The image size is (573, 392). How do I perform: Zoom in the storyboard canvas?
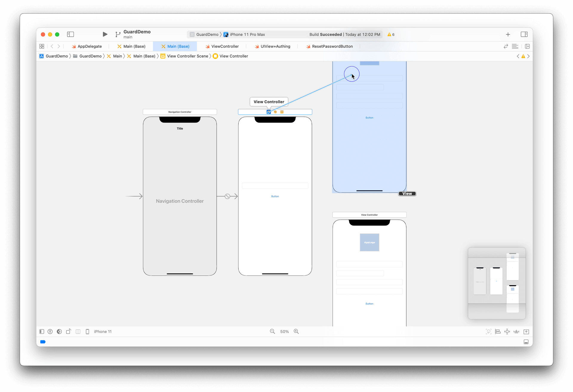(296, 331)
